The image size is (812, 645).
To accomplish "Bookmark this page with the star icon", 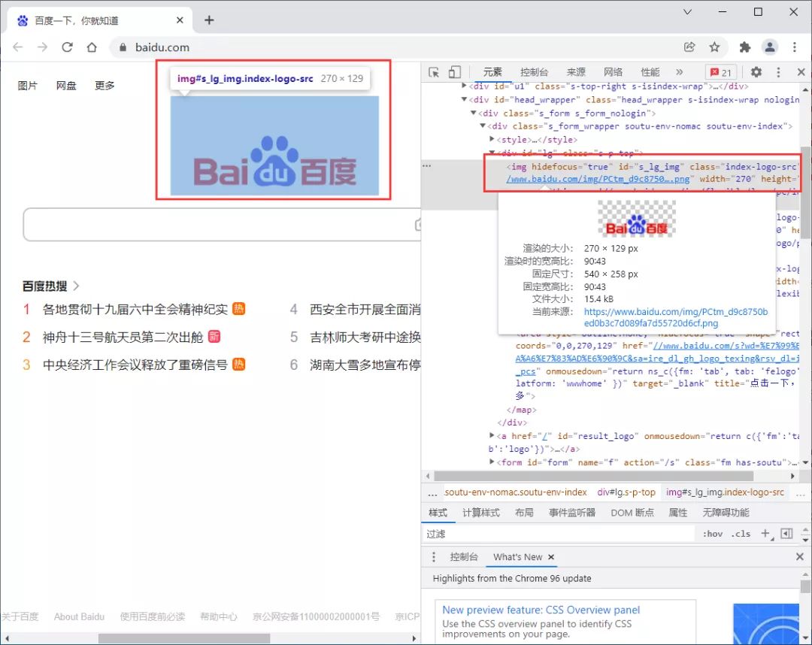I will [x=714, y=47].
